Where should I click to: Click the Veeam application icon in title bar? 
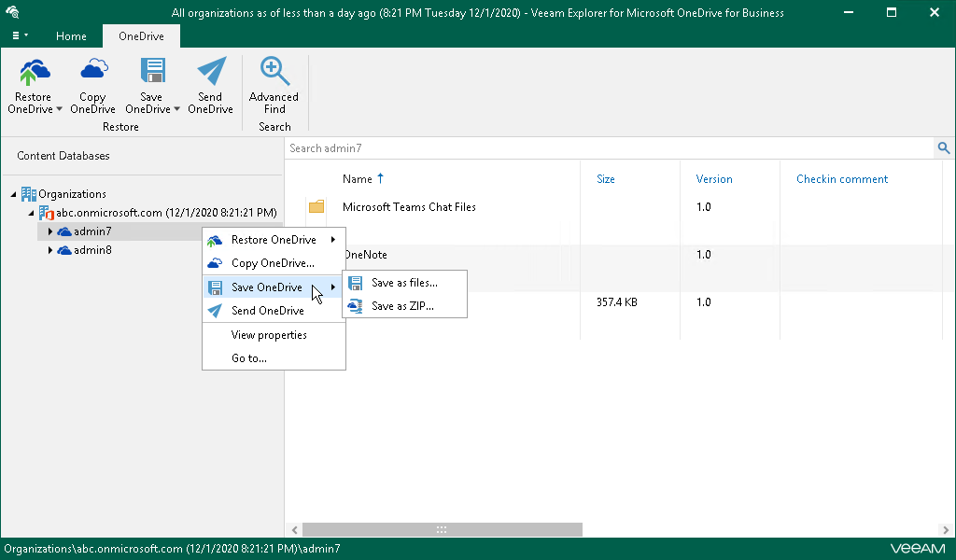(12, 12)
